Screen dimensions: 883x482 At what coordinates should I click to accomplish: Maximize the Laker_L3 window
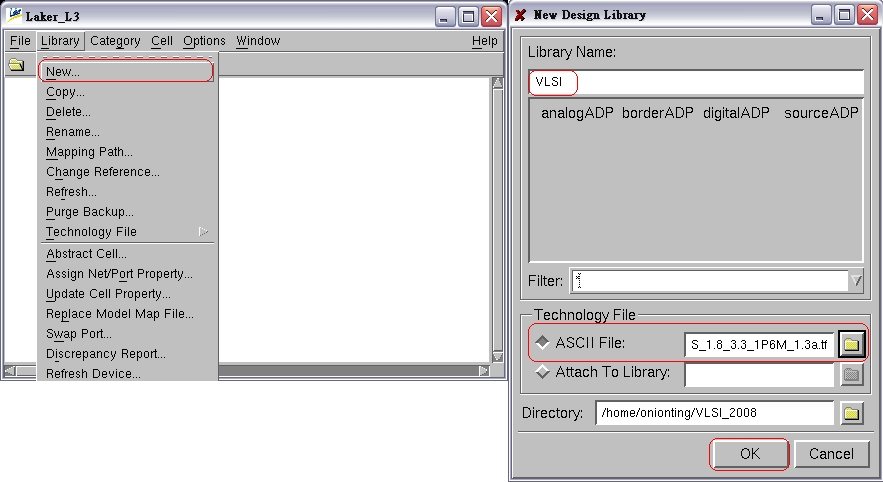[x=468, y=16]
